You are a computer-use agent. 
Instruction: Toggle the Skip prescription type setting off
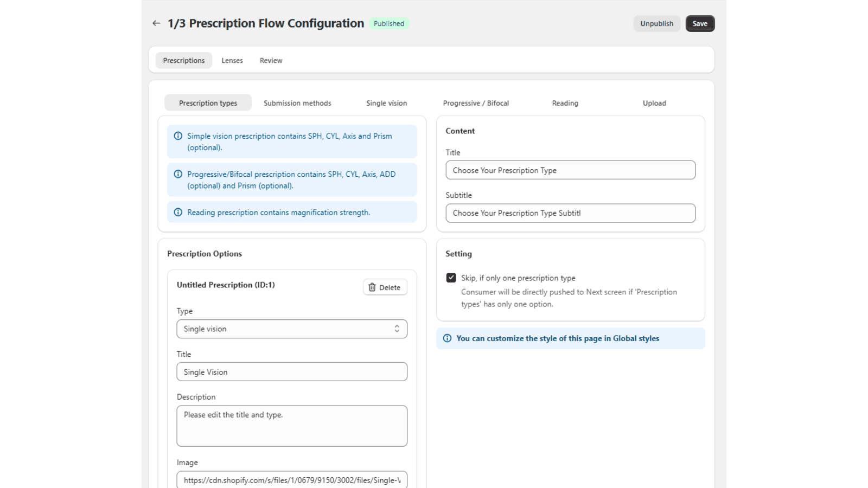451,277
